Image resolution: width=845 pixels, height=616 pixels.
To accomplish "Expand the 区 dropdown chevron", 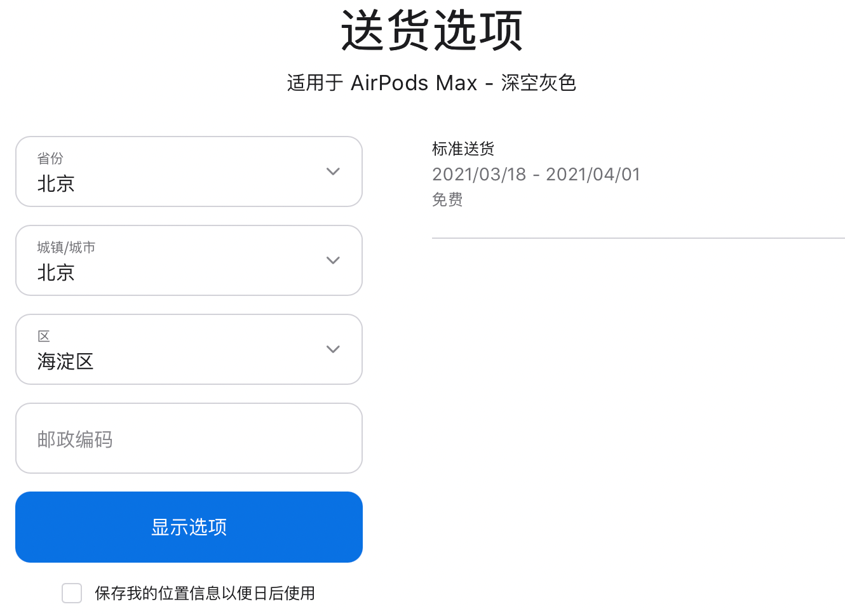I will tap(333, 349).
